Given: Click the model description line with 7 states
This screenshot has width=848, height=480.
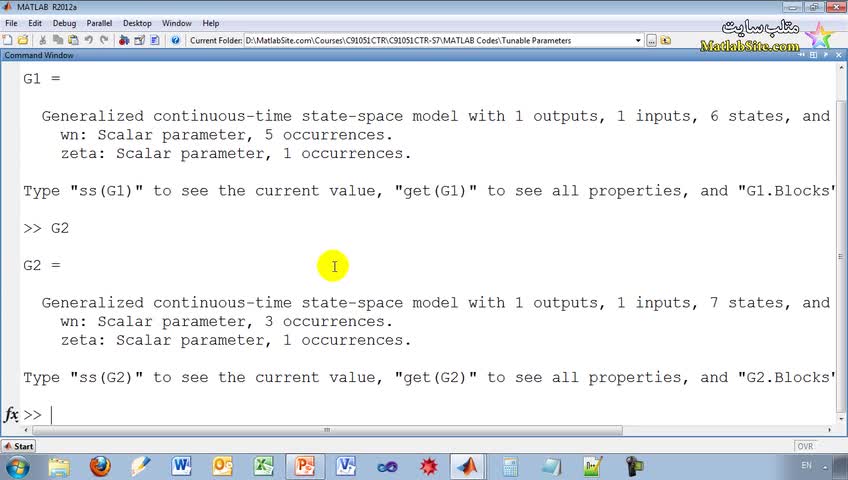Looking at the screenshot, I should tap(436, 303).
